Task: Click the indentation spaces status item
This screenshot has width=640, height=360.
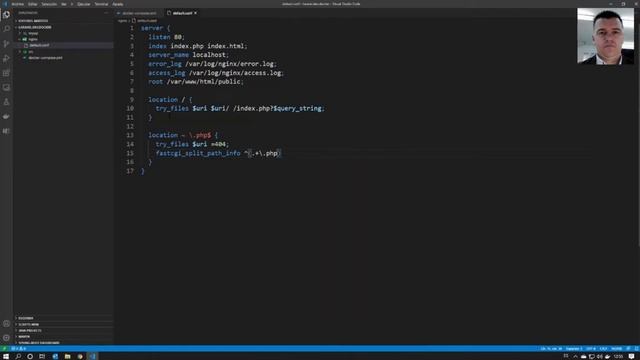Action: (x=574, y=349)
